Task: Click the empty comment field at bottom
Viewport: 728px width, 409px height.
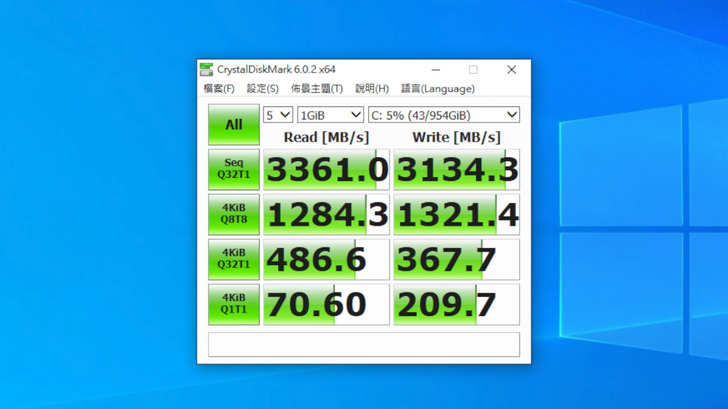Action: click(x=364, y=344)
